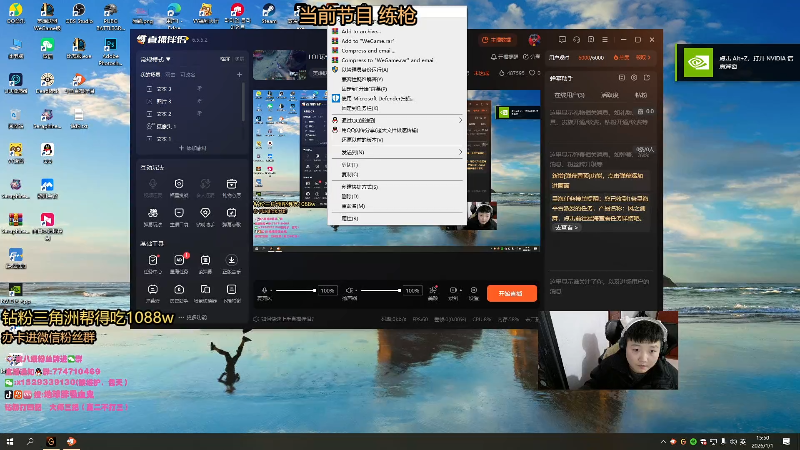Screen dimensions: 800x450
Task: Toggle visibility eye for 文本 3 source
Action: tap(199, 88)
